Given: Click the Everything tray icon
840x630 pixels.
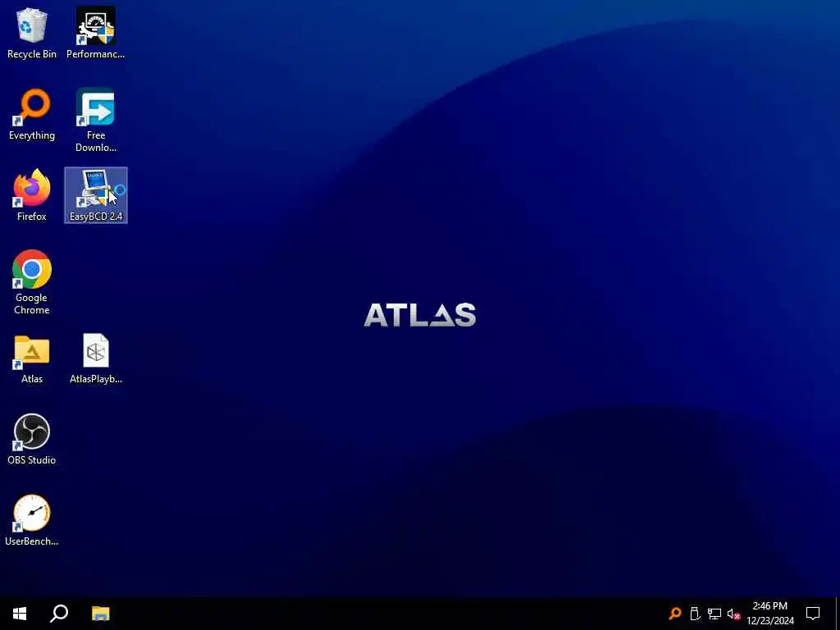Looking at the screenshot, I should coord(675,614).
